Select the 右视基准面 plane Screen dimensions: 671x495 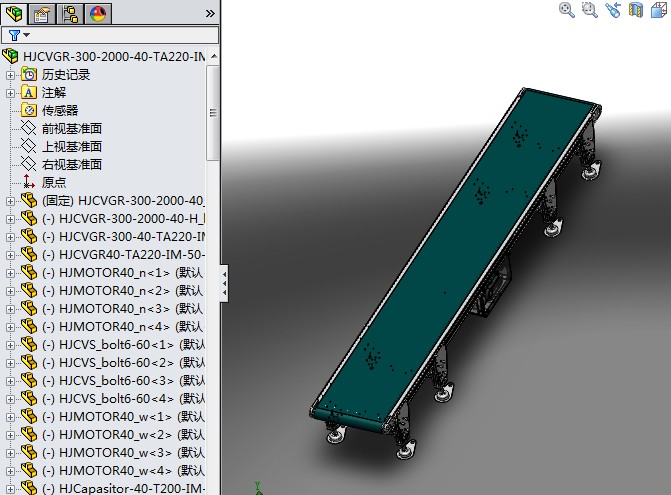coord(71,165)
